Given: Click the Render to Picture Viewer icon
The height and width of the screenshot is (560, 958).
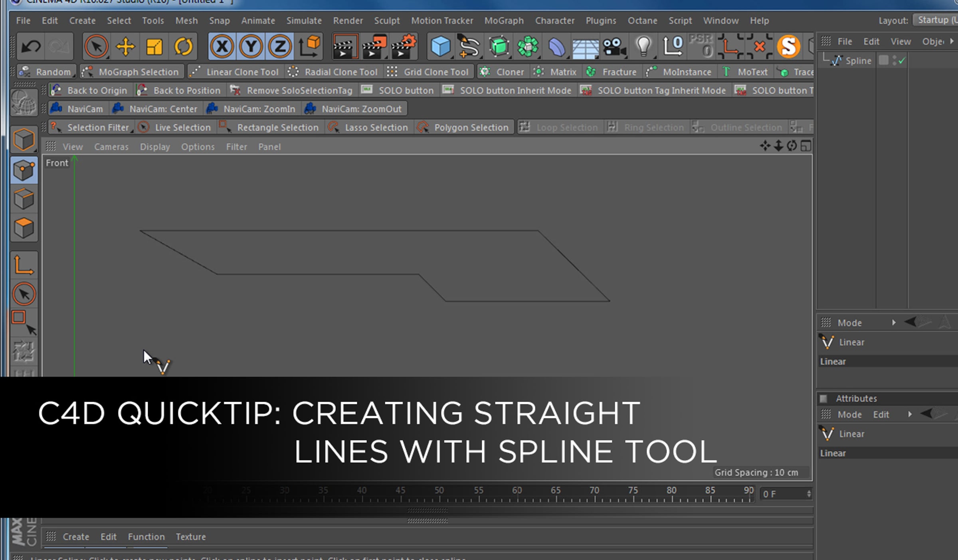Looking at the screenshot, I should pyautogui.click(x=374, y=47).
